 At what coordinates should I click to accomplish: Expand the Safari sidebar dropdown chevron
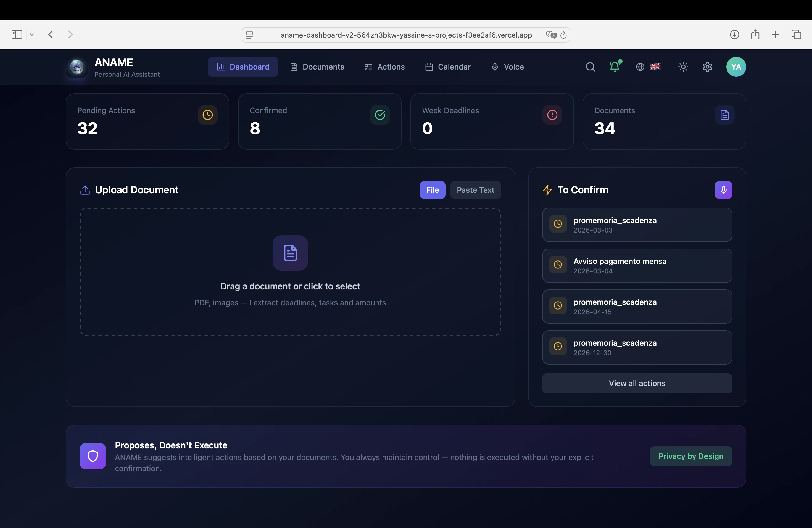tap(32, 35)
